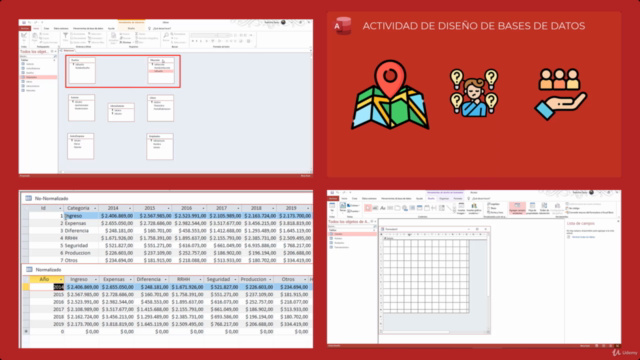Click the vertical scrollbar of Formulario1 window

coord(488,282)
